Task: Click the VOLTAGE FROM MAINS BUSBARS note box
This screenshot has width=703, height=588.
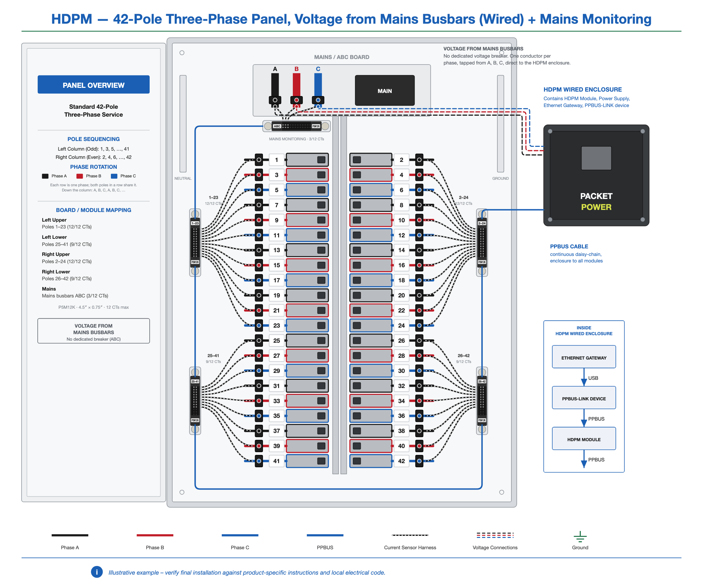Action: (x=93, y=331)
